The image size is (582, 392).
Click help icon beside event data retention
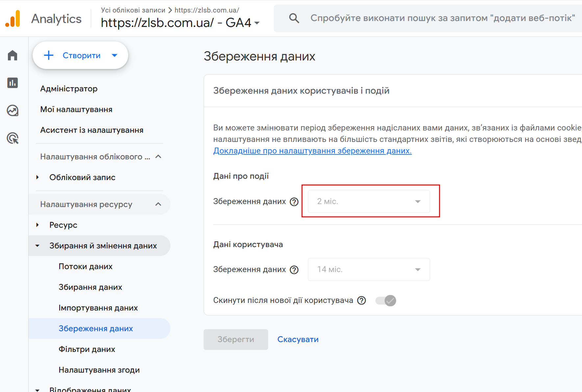pyautogui.click(x=294, y=202)
